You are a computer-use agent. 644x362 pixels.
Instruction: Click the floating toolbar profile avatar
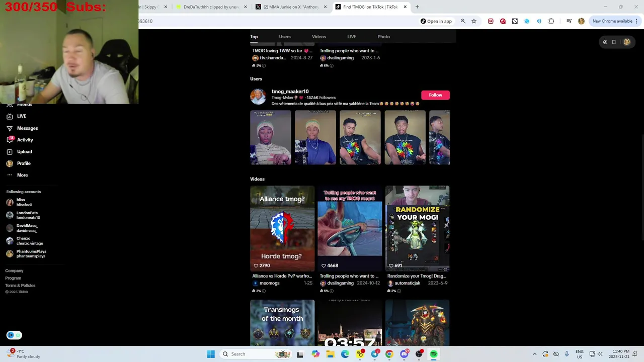(626, 42)
